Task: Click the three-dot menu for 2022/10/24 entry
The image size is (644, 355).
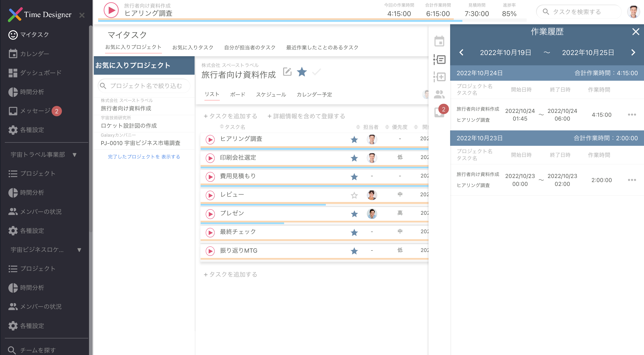Action: [x=632, y=115]
